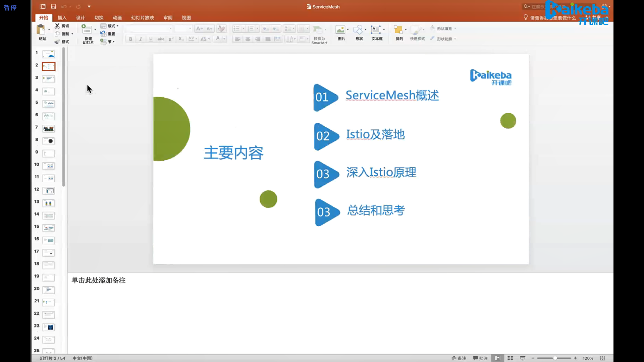
Task: Click the Text Box (文本框) icon
Action: click(376, 30)
